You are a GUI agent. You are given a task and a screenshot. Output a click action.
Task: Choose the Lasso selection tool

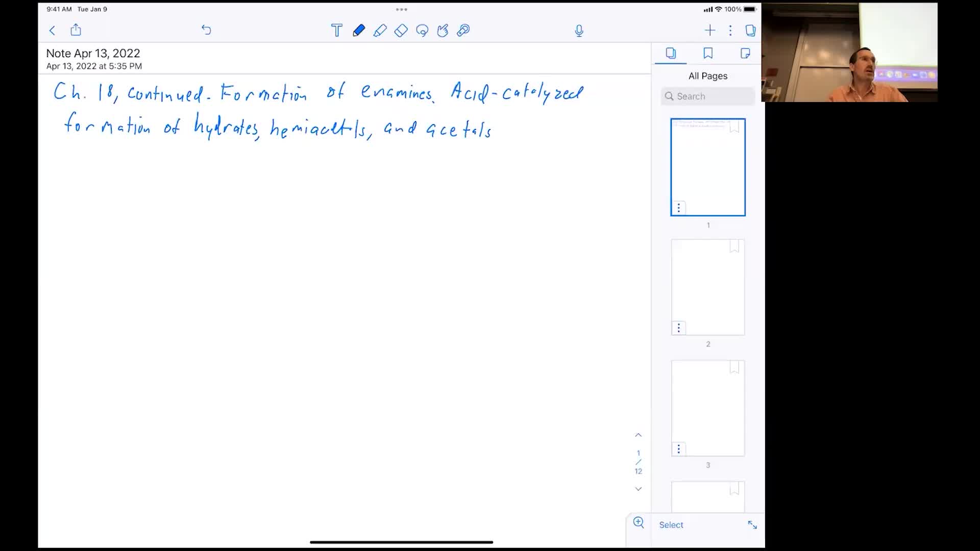422,31
